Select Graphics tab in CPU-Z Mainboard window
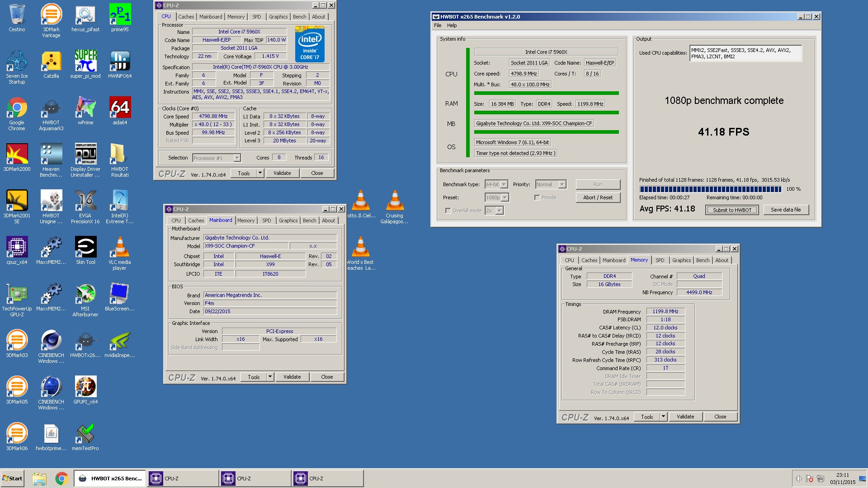The image size is (868, 488). [288, 221]
